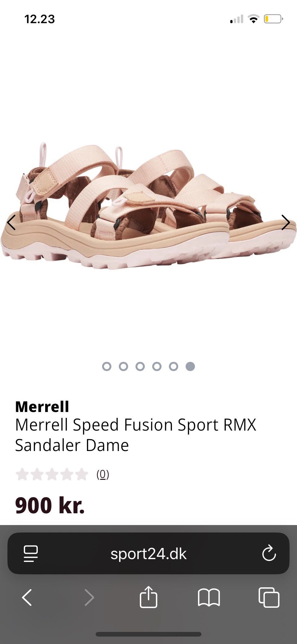Select fifth image carousel dot
The image size is (297, 644).
point(174,366)
